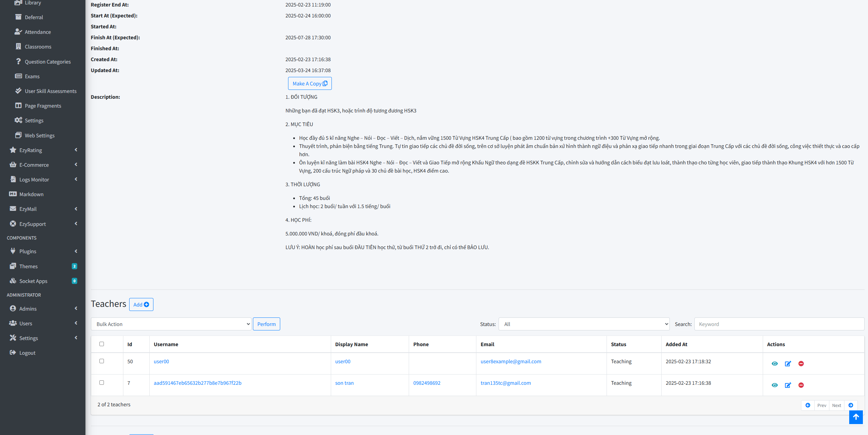Click scroll-to-top arrow button
The width and height of the screenshot is (868, 435).
856,417
